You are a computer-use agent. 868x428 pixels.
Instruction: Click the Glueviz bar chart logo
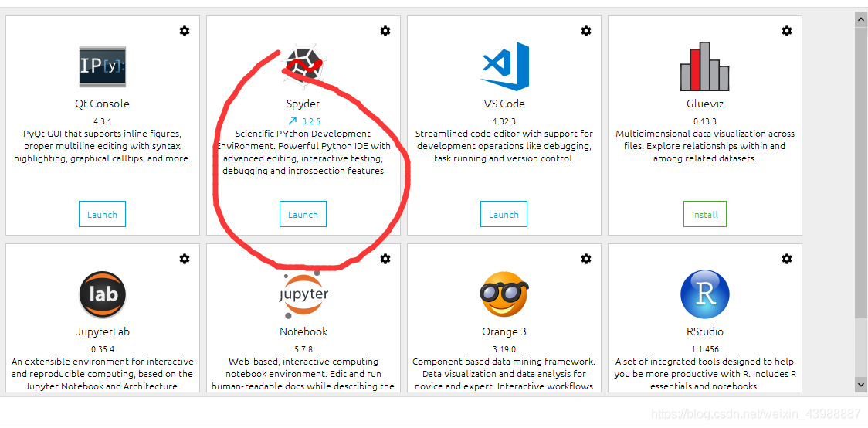pyautogui.click(x=705, y=66)
